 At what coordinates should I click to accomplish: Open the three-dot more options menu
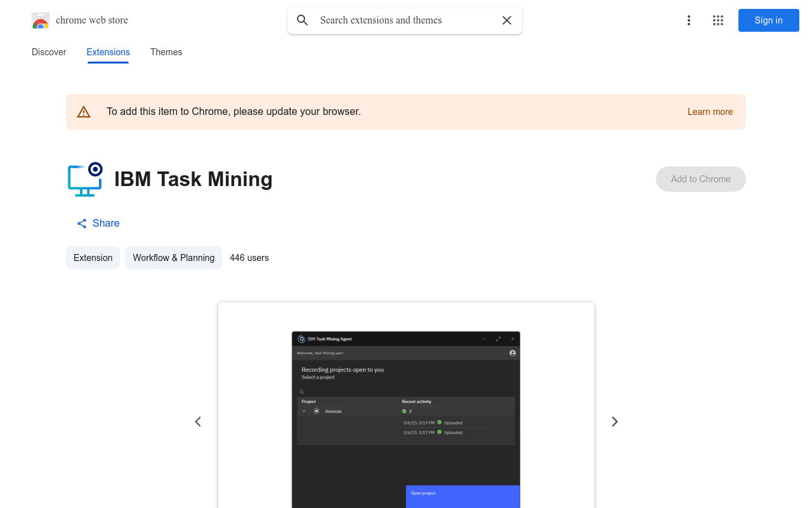(x=688, y=20)
